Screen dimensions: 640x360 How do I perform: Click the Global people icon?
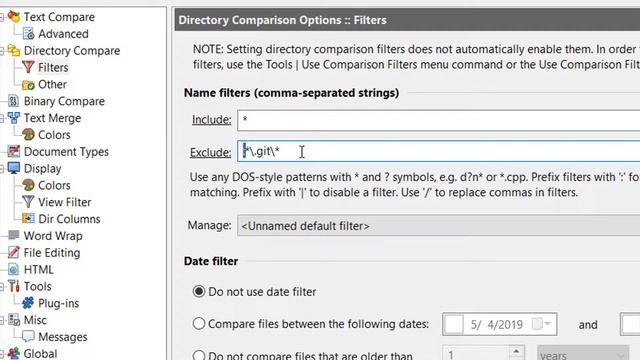pyautogui.click(x=13, y=353)
